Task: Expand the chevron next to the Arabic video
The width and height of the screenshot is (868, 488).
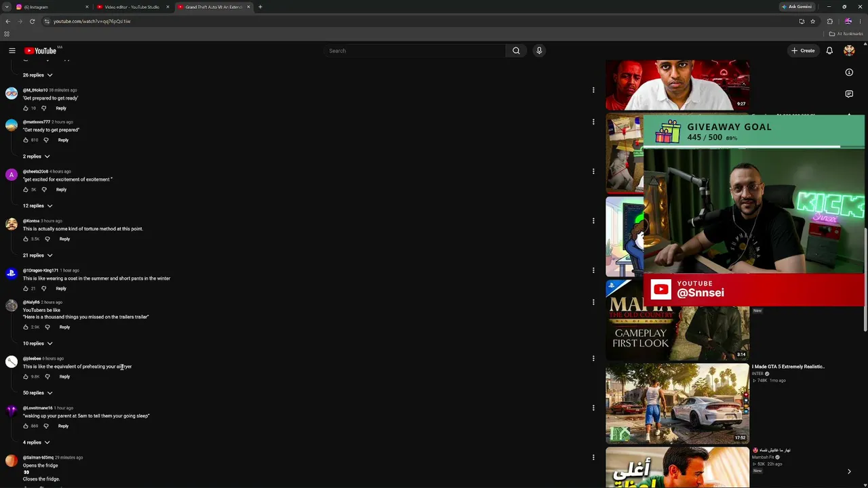Action: [849, 472]
